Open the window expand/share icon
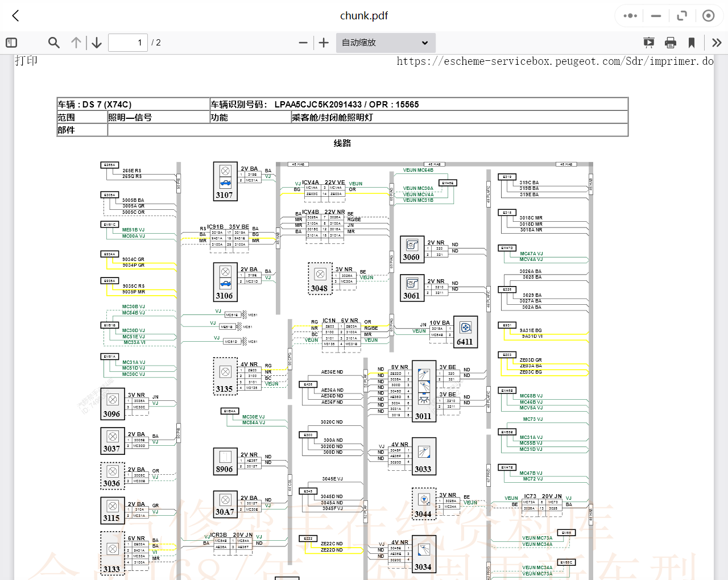728x580 pixels. point(682,16)
